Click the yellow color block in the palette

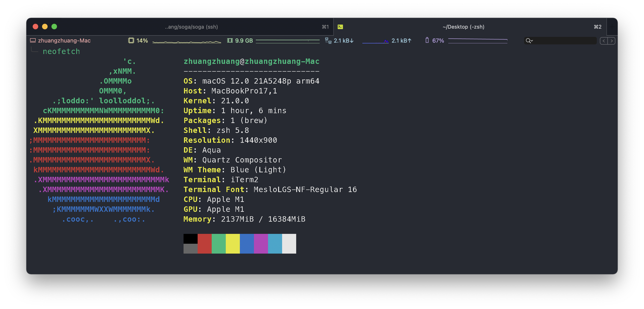(233, 244)
